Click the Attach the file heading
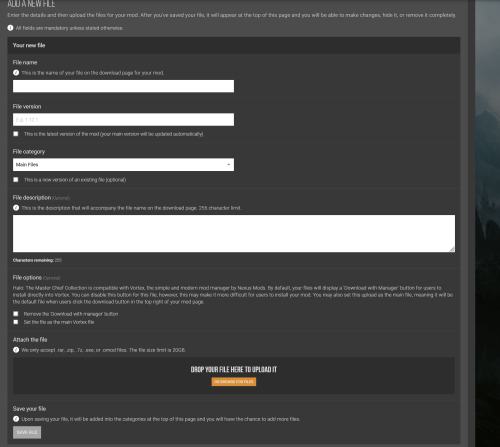 point(30,340)
